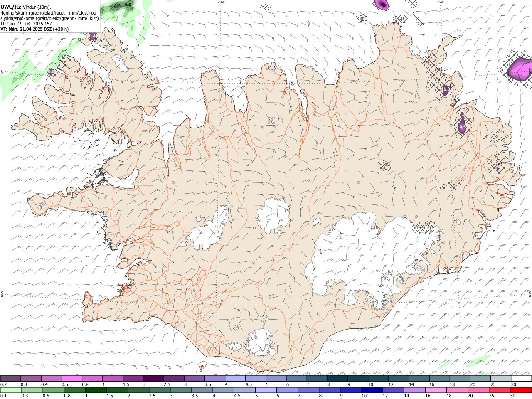Pick the darkest purple swatch labeled 2 in snow scale

pyautogui.click(x=153, y=378)
